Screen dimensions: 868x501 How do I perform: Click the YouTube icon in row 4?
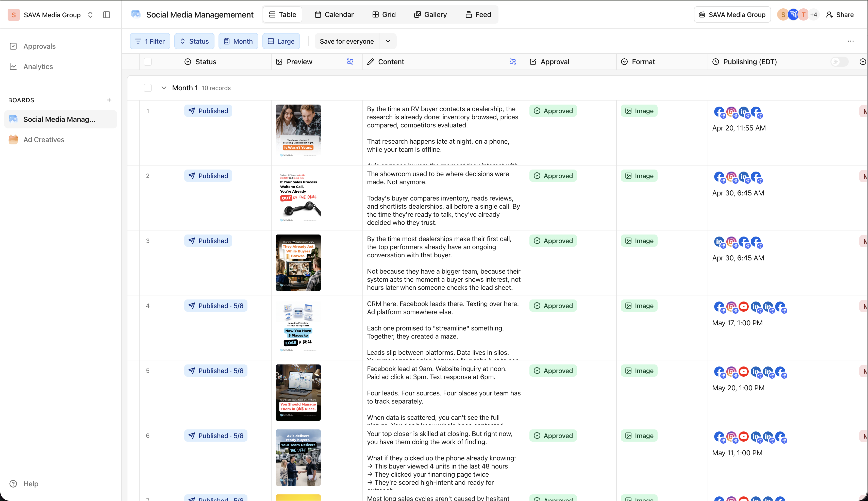point(743,306)
